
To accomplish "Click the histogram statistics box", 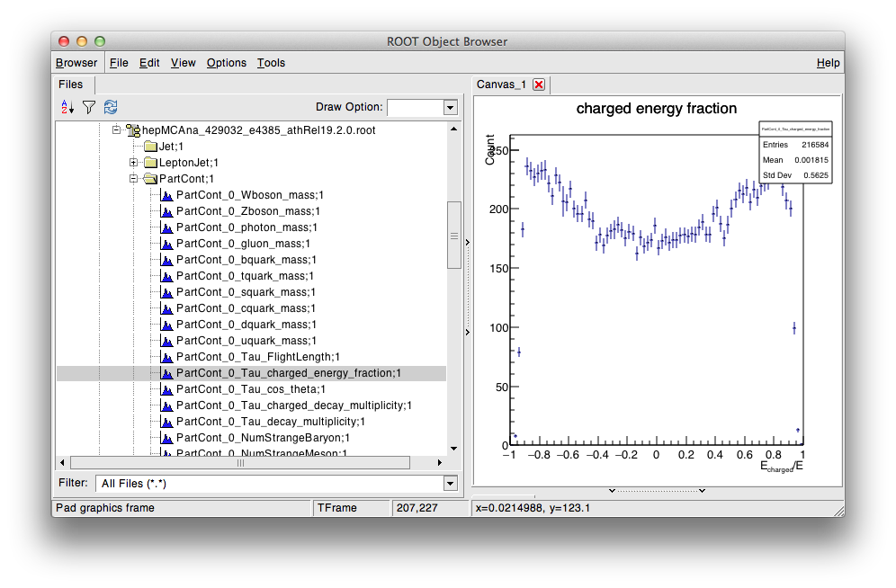I will pyautogui.click(x=795, y=152).
